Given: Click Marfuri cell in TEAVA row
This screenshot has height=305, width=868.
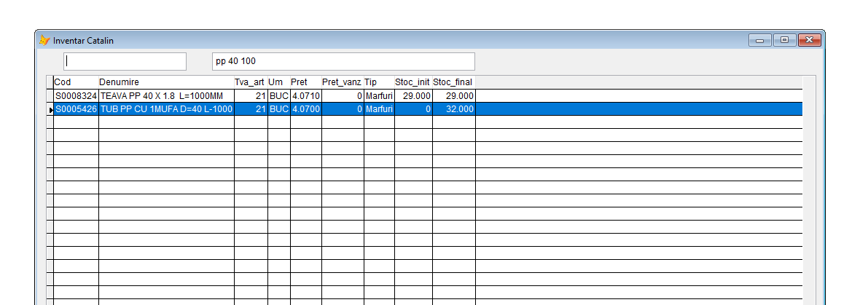Looking at the screenshot, I should 379,96.
